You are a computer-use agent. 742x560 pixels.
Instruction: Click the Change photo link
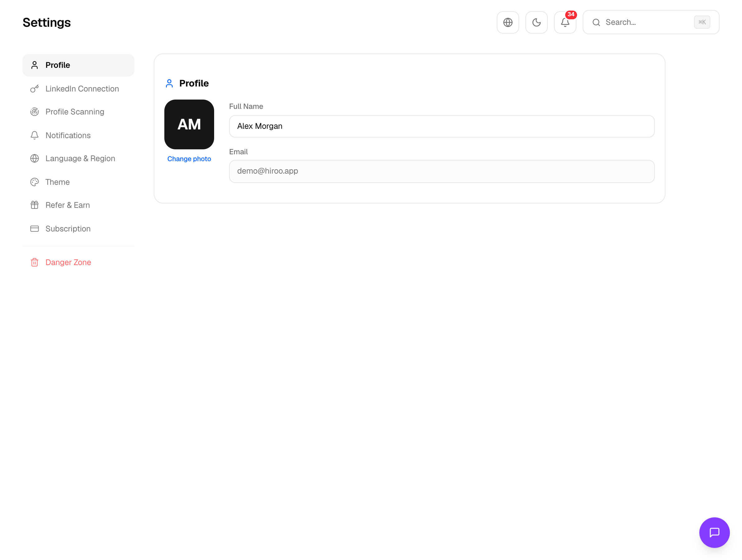[189, 159]
